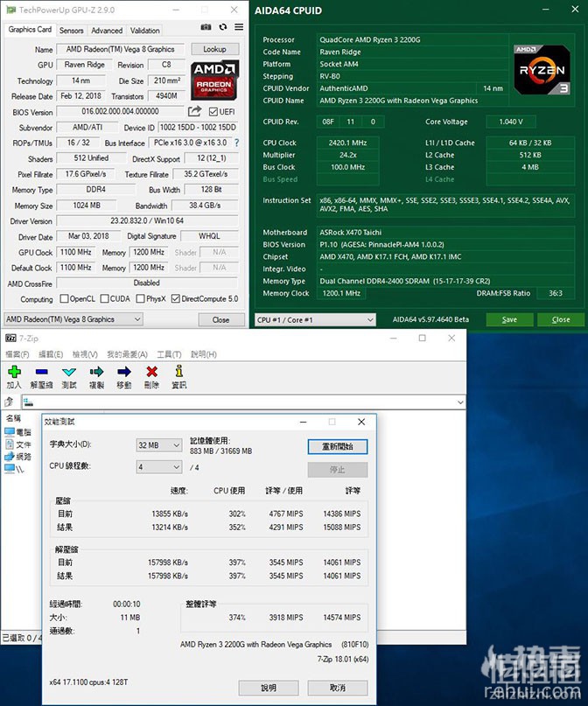Toggle the UEFI checkbox
The width and height of the screenshot is (588, 706).
point(213,111)
